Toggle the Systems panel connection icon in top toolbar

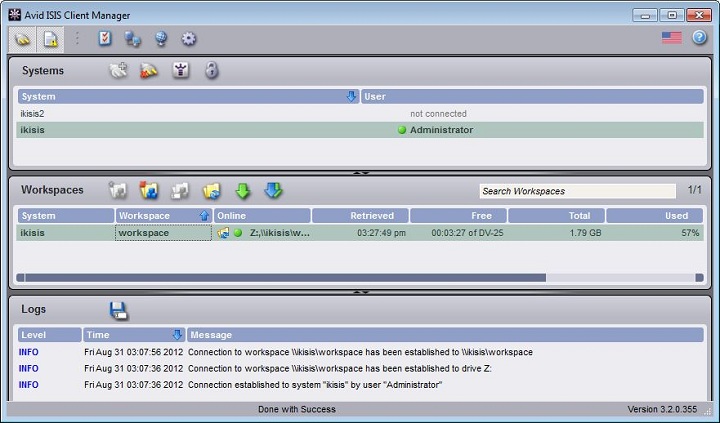click(x=22, y=39)
